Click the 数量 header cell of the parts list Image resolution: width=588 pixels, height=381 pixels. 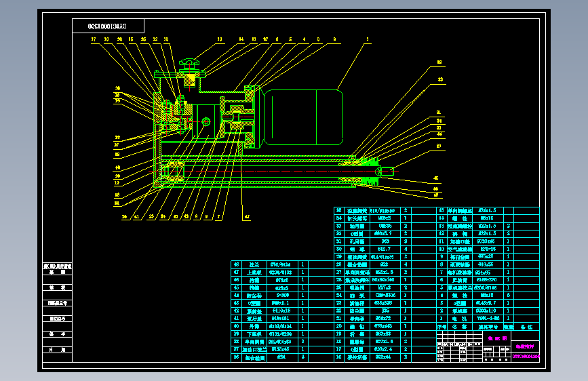509,327
